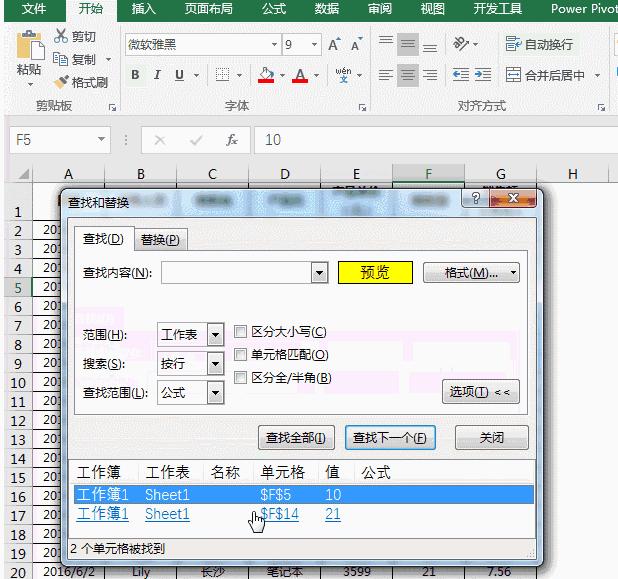Screen dimensions: 618x579
Task: Click the cell borders icon
Action: point(223,74)
